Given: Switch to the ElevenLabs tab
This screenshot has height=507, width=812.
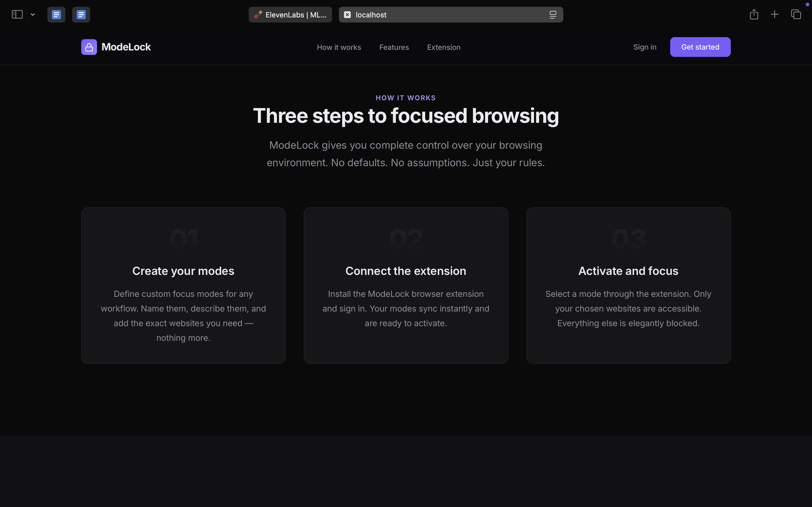Looking at the screenshot, I should 290,15.
